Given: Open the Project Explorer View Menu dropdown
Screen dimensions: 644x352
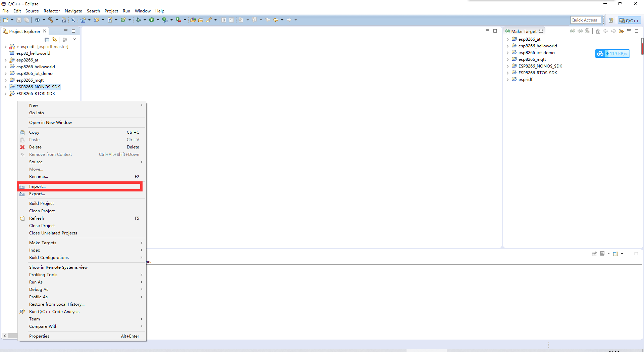Looking at the screenshot, I should click(74, 39).
